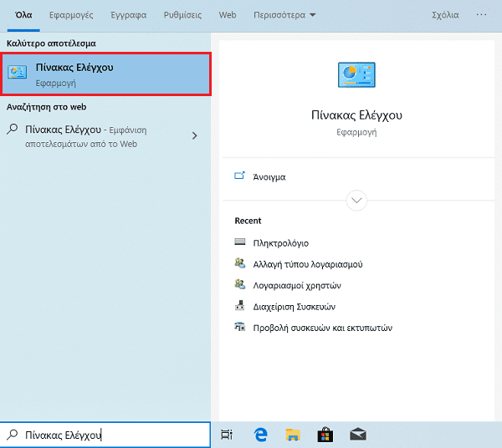Click the Device Manager icon beside Διαχείριση Συσκευών
Viewport: 502px width, 448px height.
(x=240, y=306)
